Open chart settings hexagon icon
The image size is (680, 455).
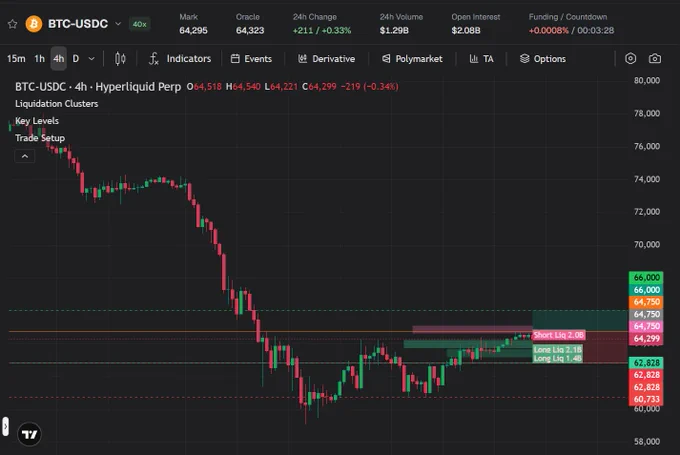(631, 59)
